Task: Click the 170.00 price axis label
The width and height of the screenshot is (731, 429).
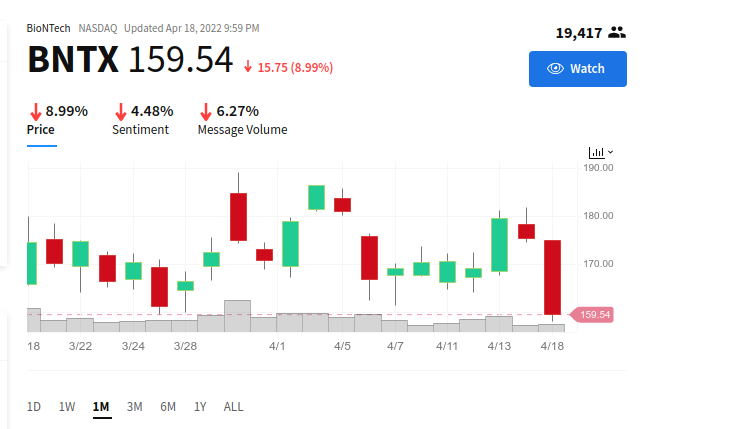Action: coord(598,264)
